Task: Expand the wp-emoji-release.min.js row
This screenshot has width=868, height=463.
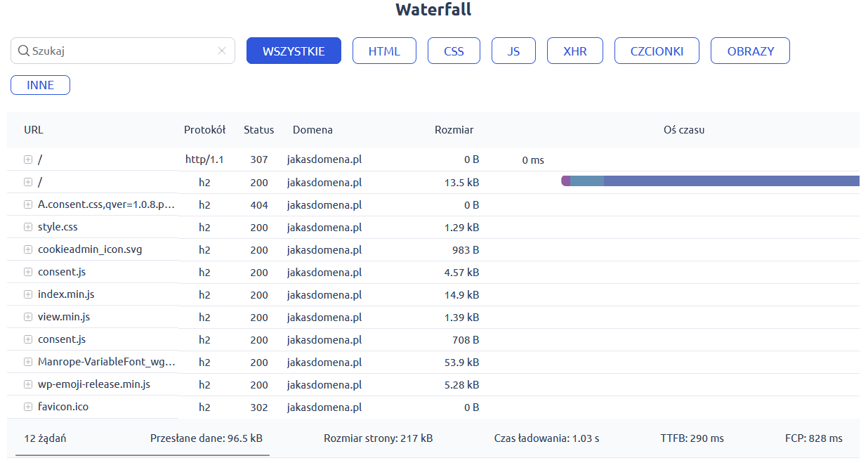Action: (28, 384)
